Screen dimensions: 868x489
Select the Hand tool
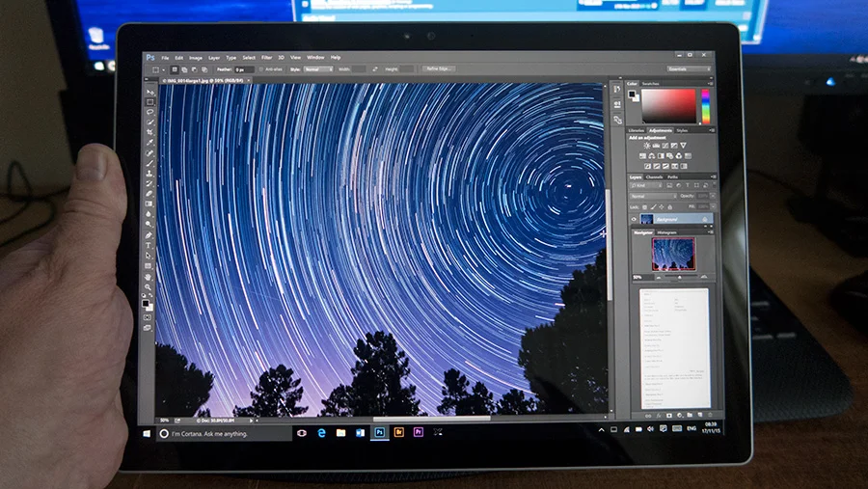tap(149, 277)
